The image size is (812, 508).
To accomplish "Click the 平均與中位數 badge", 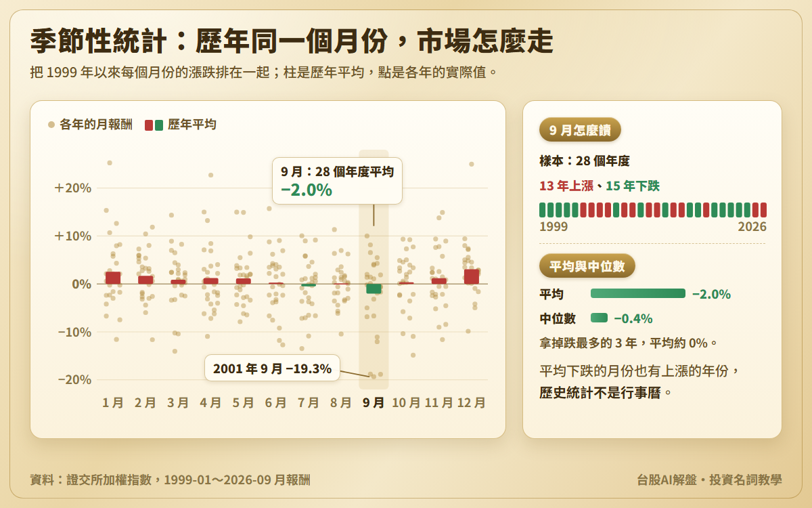I will 587,266.
